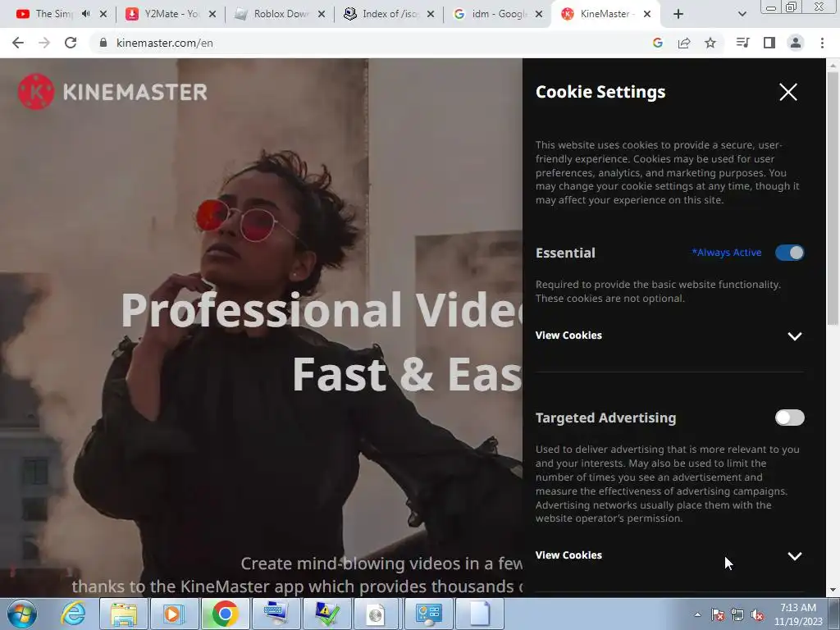The width and height of the screenshot is (840, 630).
Task: Open the Windows Start menu
Action: coord(22,614)
